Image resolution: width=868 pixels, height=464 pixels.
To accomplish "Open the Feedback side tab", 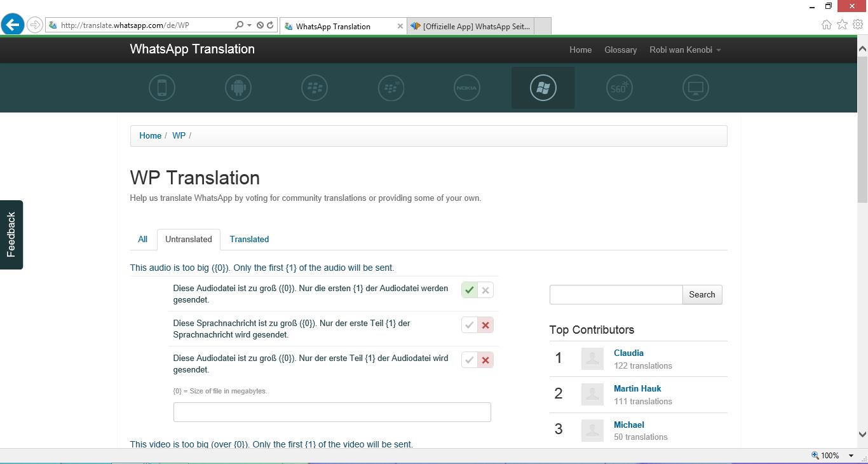I will click(x=11, y=235).
